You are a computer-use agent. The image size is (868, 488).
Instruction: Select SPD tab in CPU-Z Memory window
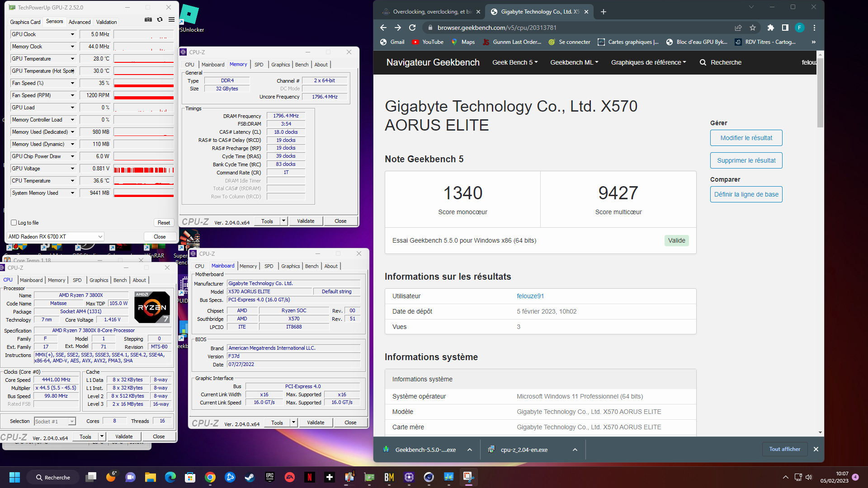point(259,65)
